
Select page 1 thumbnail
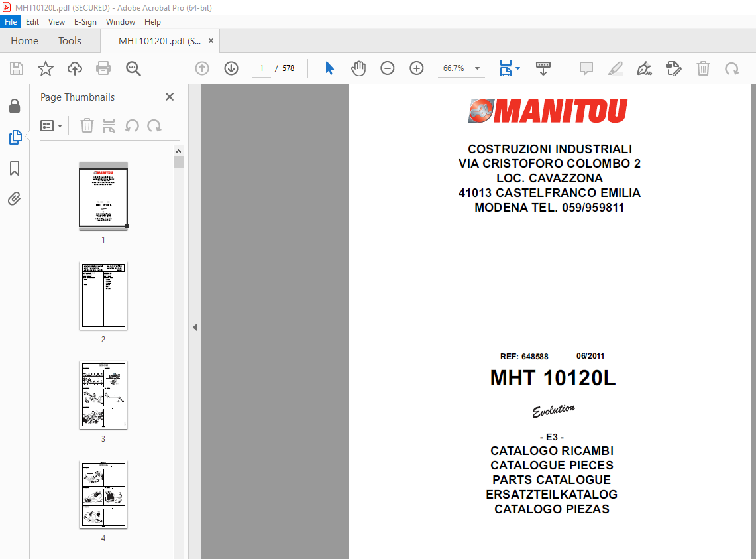pos(103,196)
